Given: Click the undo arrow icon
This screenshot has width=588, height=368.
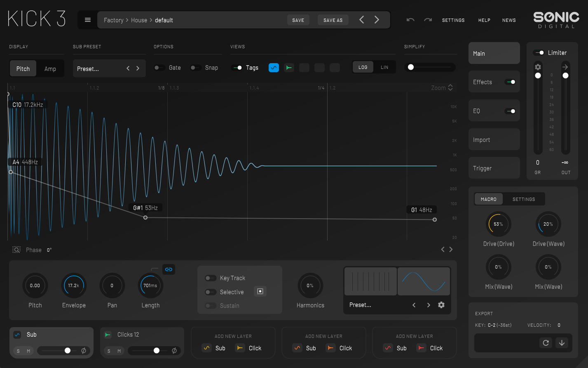Looking at the screenshot, I should point(410,20).
